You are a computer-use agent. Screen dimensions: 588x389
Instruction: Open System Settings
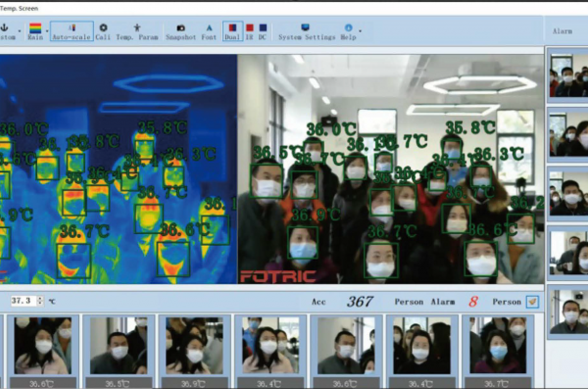307,31
